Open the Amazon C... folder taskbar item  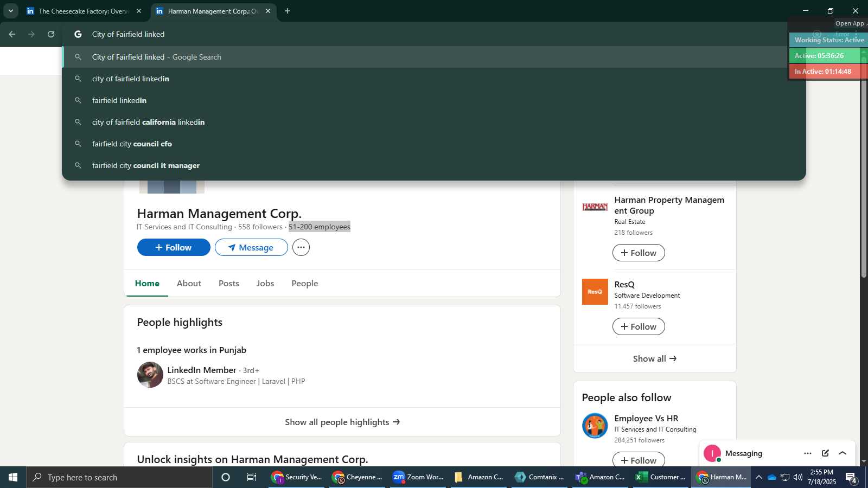pyautogui.click(x=479, y=477)
